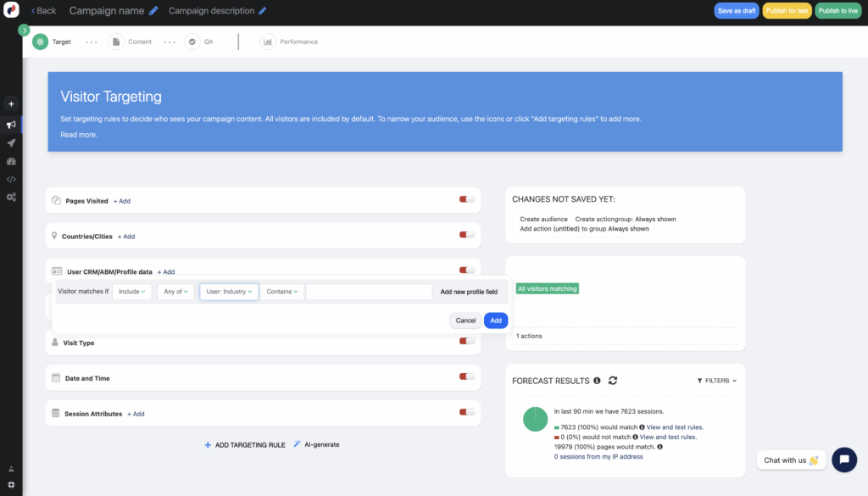This screenshot has width=868, height=496.
Task: Open the megaphone campaigns icon in sidebar
Action: 11,124
